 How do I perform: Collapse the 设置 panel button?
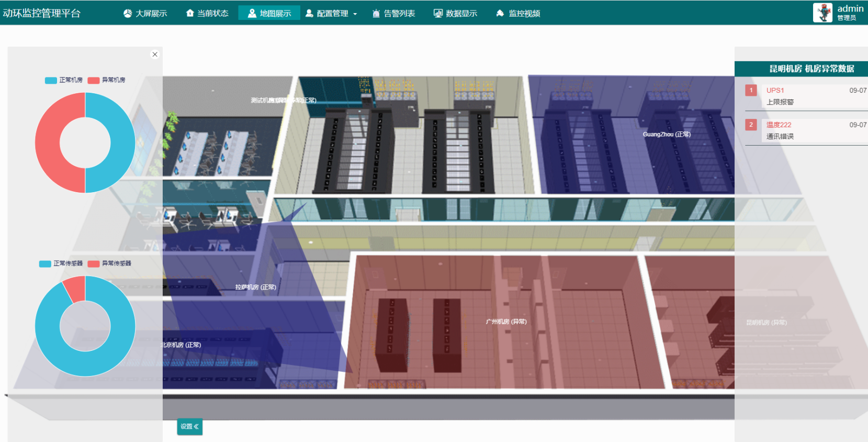point(189,427)
